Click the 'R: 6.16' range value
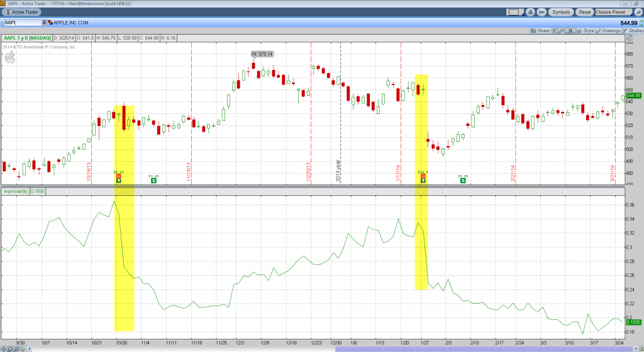644x352 pixels. pos(169,38)
